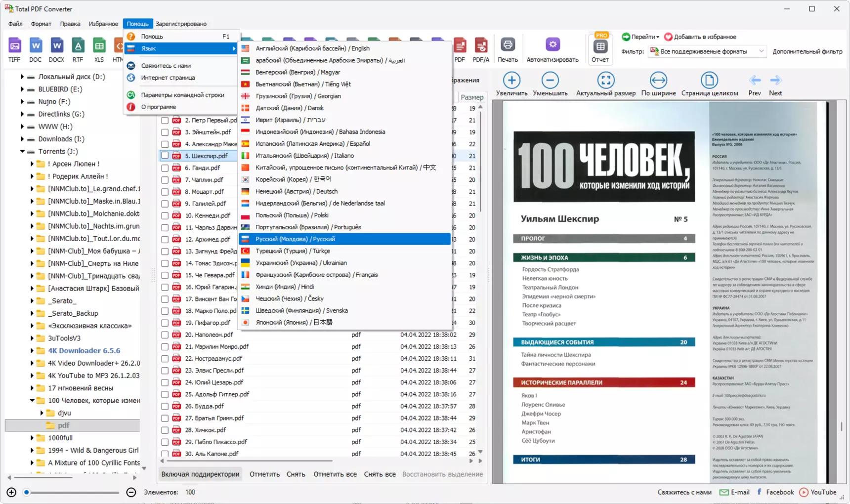Go to Prev preview page
Viewport: 850px width, 504px height.
pyautogui.click(x=755, y=84)
